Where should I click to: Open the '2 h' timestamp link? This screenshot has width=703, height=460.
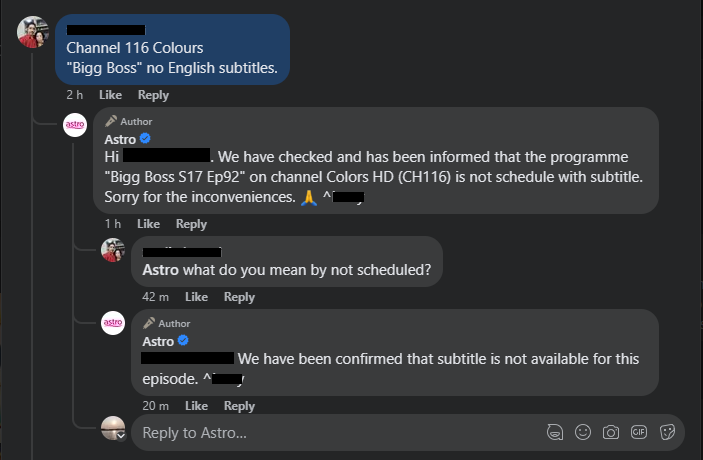75,95
